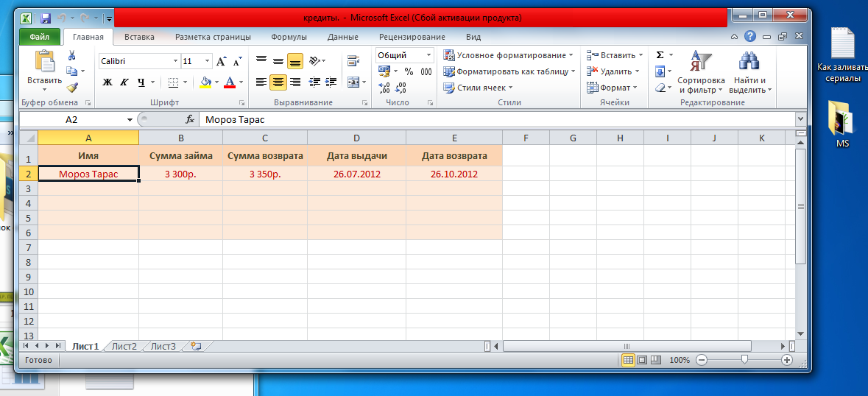Screen dimensions: 868x396
Task: Expand Найти и выделить menu
Action: (x=750, y=71)
